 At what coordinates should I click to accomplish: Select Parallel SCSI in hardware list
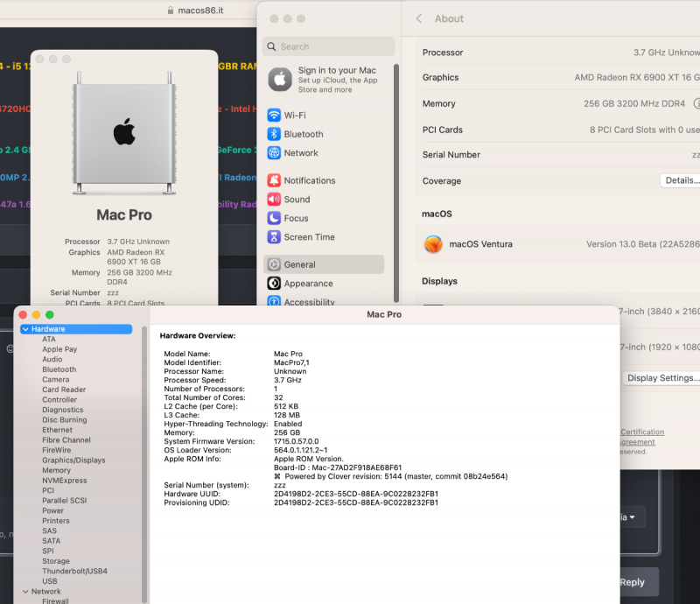click(64, 501)
